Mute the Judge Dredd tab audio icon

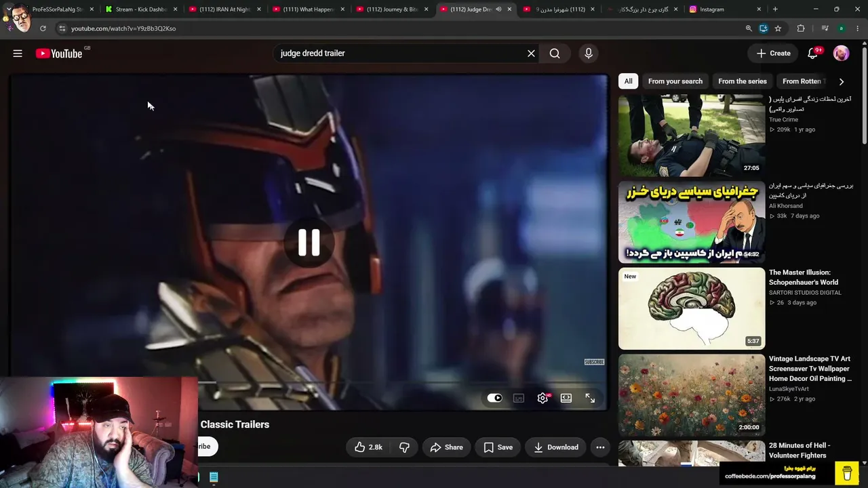pyautogui.click(x=498, y=9)
